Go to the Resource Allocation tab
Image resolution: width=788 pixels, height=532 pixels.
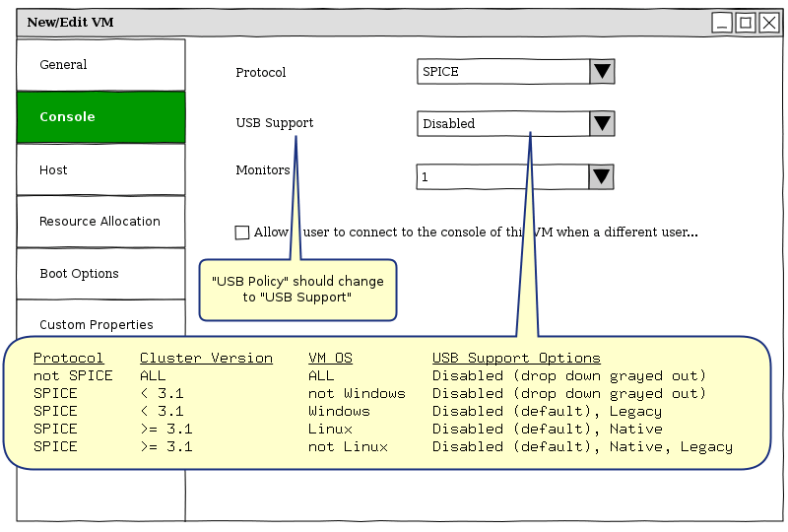(x=100, y=222)
